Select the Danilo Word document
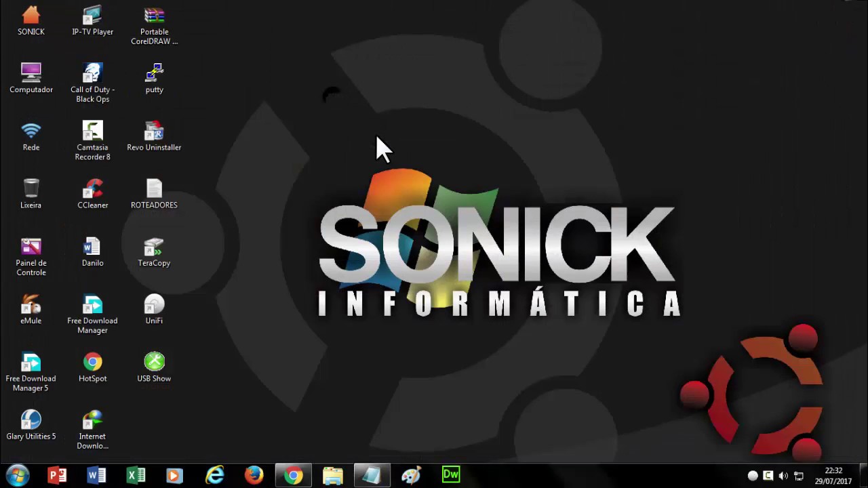This screenshot has width=868, height=488. 92,251
